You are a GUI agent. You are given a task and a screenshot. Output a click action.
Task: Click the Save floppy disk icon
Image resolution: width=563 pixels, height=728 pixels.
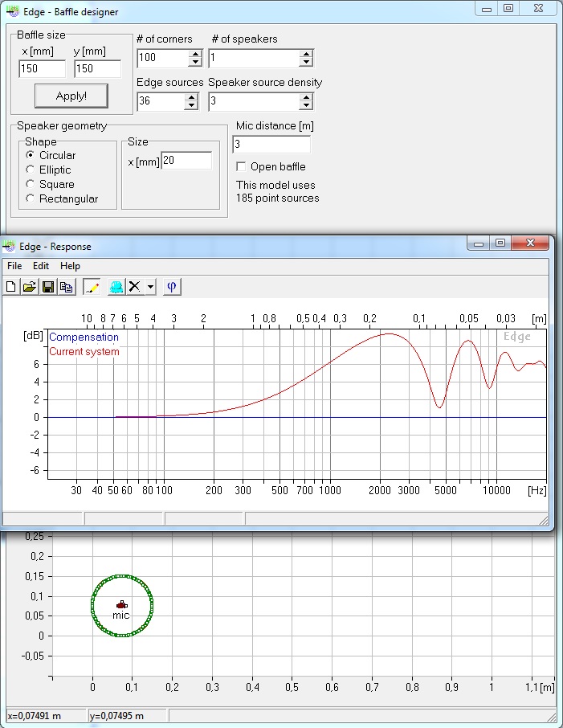[48, 286]
